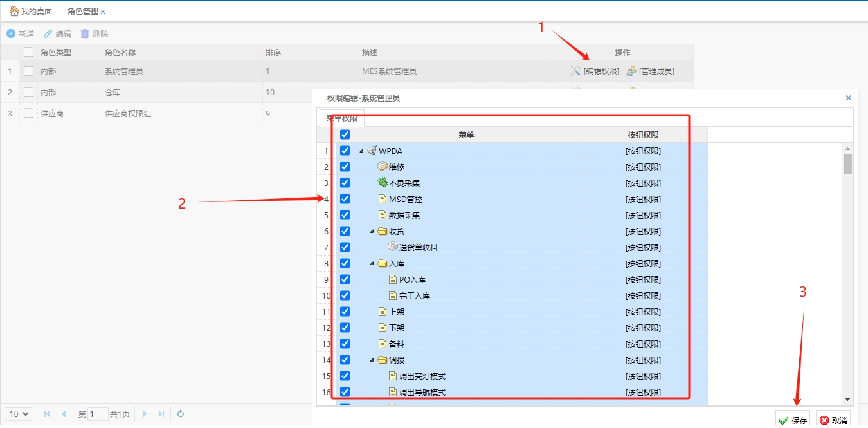Open 管理成员 for 系统管理员 role
This screenshot has height=428, width=868.
651,71
